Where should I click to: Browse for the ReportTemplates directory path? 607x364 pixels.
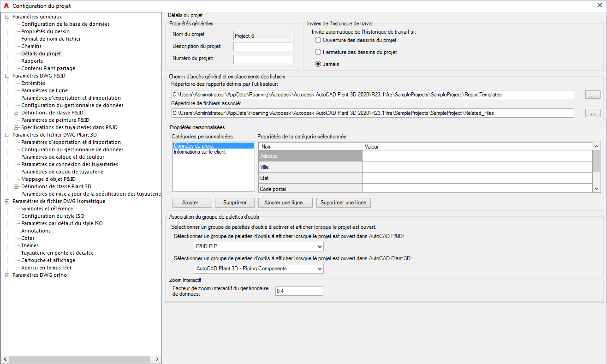click(x=593, y=95)
